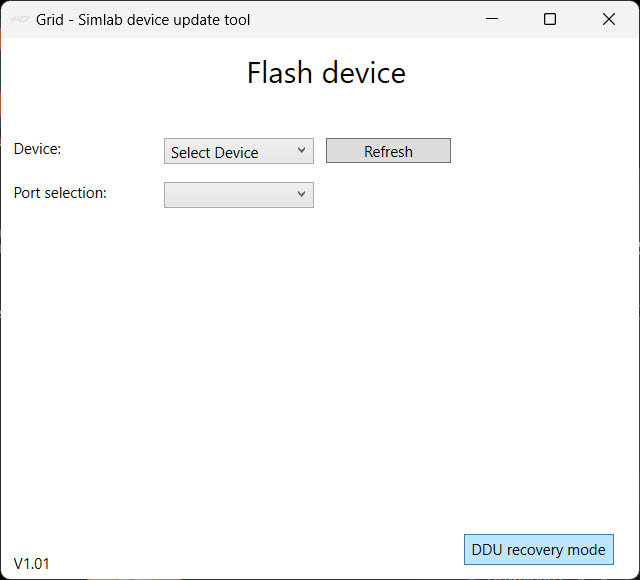Open the Select Device combo box
The width and height of the screenshot is (640, 580).
[x=239, y=151]
